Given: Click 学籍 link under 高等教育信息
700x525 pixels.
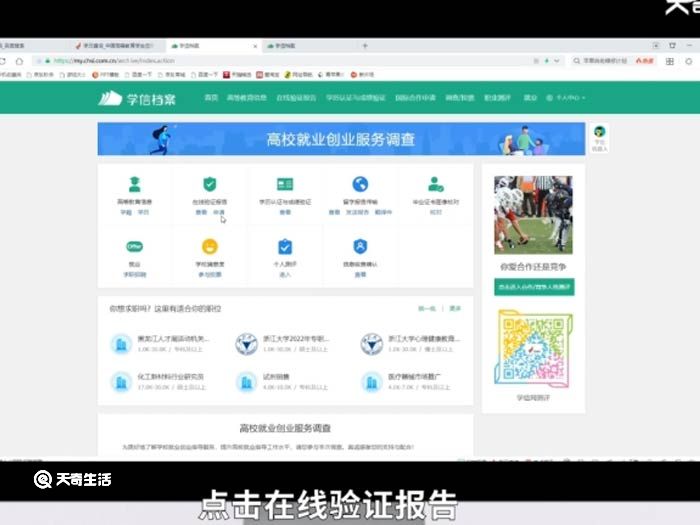Looking at the screenshot, I should tap(126, 212).
